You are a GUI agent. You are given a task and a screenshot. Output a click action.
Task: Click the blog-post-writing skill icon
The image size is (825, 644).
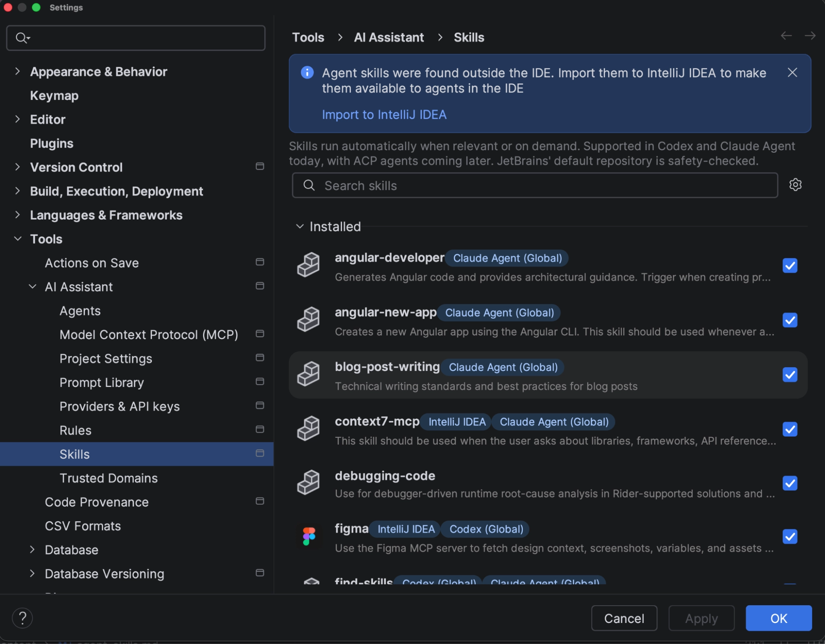308,374
